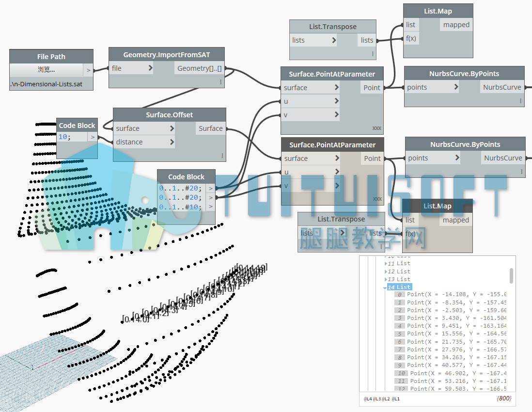Click the File Path node output port arrow
Image resolution: width=532 pixels, height=412 pixels.
88,70
